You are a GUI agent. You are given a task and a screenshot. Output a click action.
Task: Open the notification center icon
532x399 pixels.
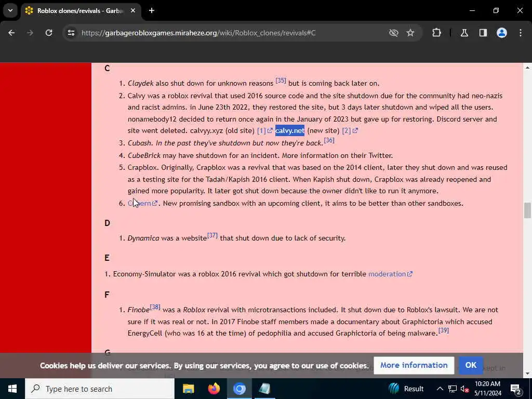516,389
